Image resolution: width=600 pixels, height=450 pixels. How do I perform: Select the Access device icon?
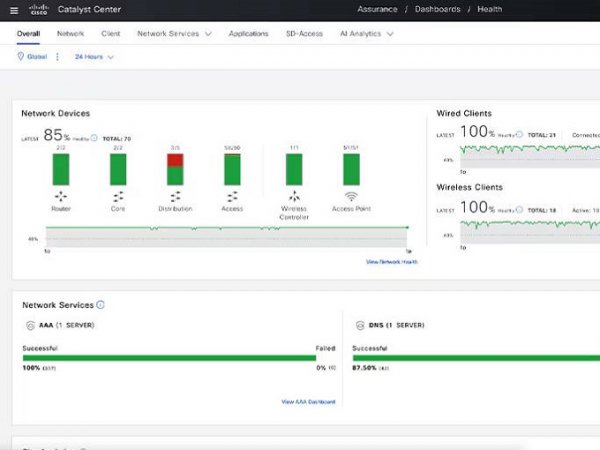[x=232, y=196]
